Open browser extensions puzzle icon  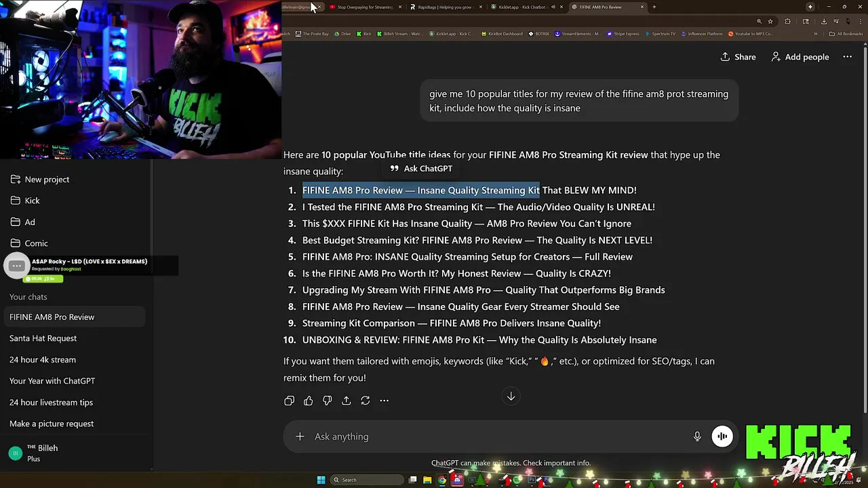tap(788, 21)
